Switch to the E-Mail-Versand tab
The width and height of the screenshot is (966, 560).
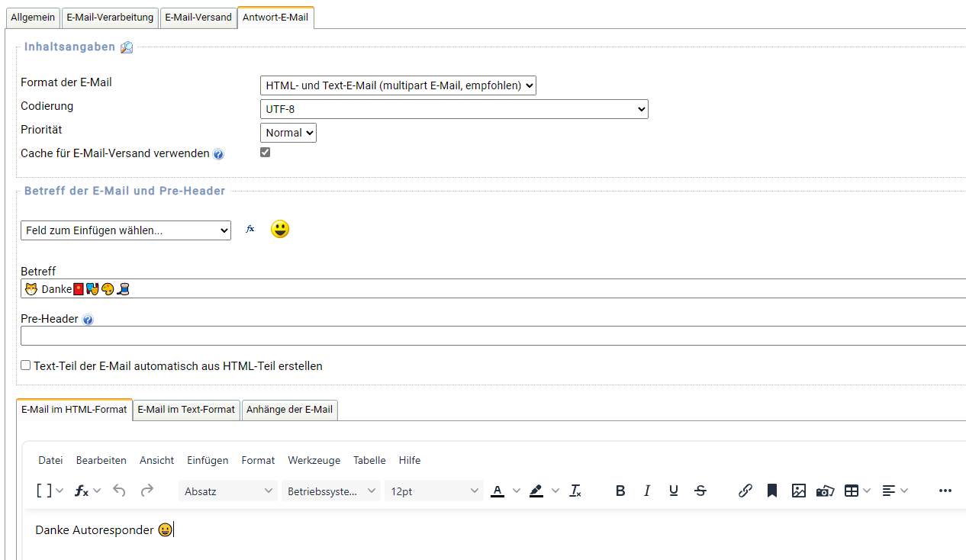pyautogui.click(x=198, y=18)
